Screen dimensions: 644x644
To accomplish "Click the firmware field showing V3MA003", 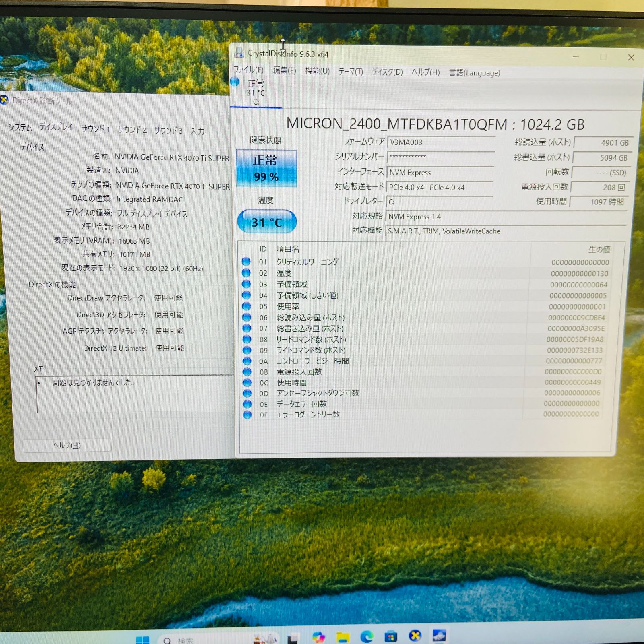I will [441, 142].
